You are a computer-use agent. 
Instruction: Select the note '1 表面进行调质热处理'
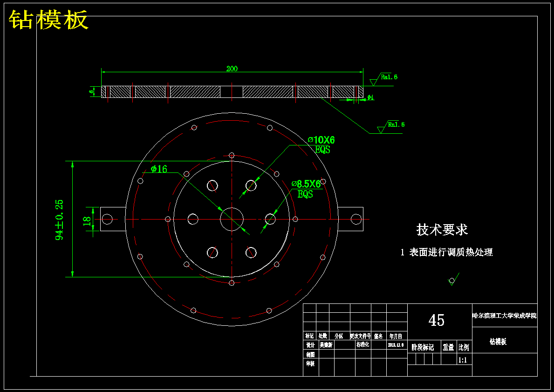coord(446,252)
